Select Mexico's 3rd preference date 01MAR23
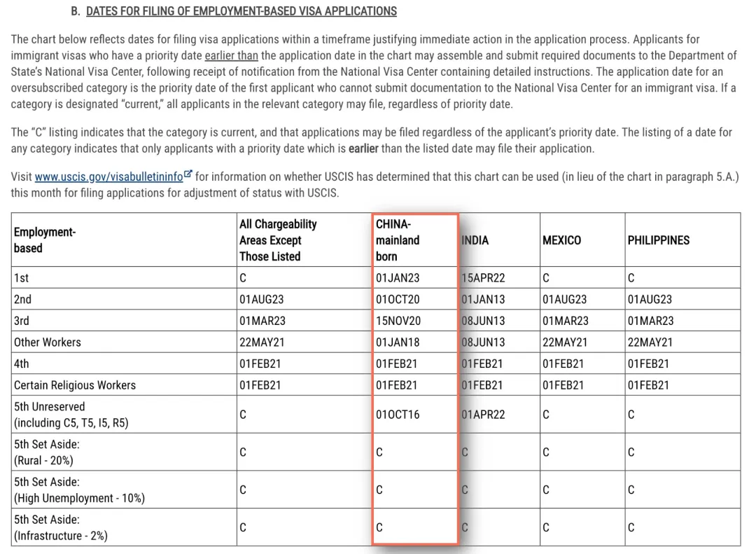The image size is (756, 554). pyautogui.click(x=566, y=321)
